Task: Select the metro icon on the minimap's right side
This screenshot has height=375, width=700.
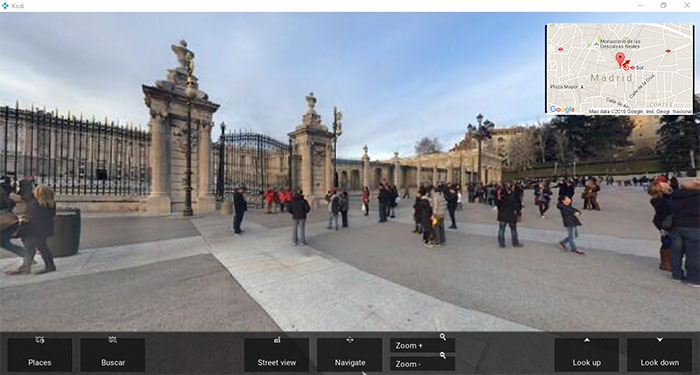Action: [668, 51]
